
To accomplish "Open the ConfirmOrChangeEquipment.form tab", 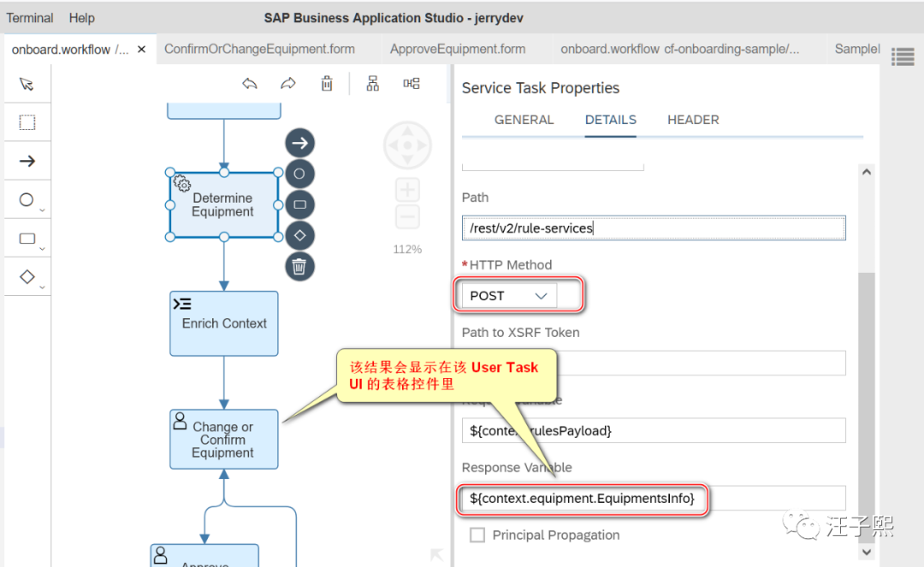I will tap(259, 49).
